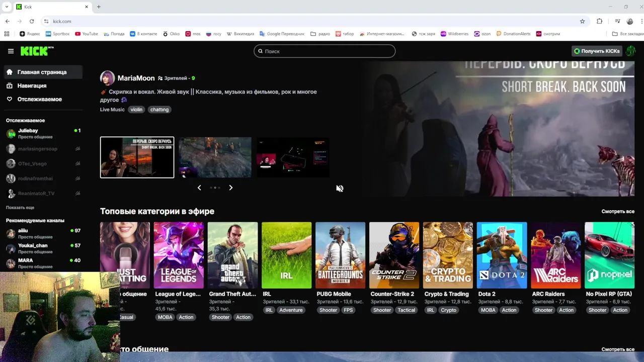Click Tactical tag under Counter-Strike 2

tap(407, 310)
